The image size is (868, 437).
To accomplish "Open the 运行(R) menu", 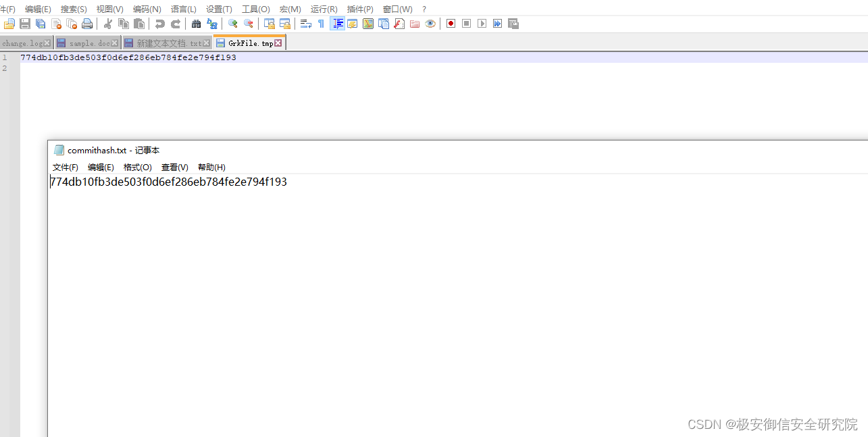I will 324,9.
